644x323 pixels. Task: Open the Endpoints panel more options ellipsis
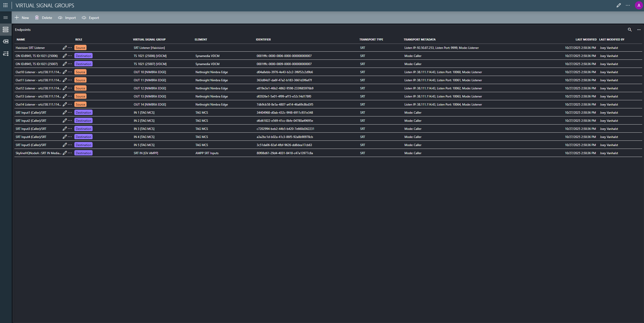[639, 30]
